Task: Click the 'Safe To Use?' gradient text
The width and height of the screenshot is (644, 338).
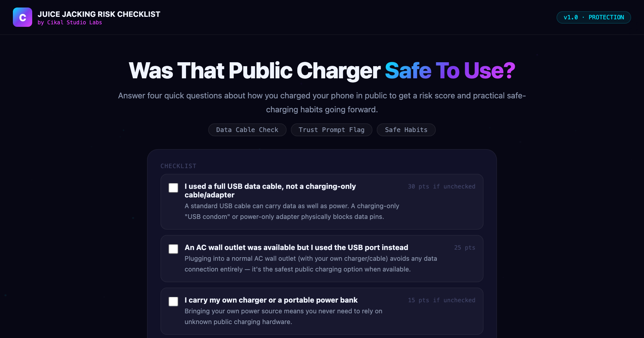Action: 450,70
